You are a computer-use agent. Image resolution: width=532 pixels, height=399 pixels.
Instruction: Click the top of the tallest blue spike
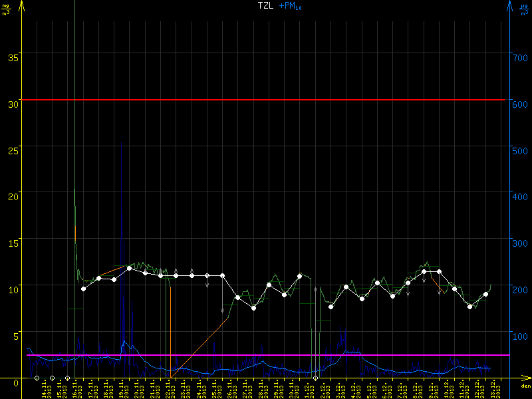tap(121, 143)
